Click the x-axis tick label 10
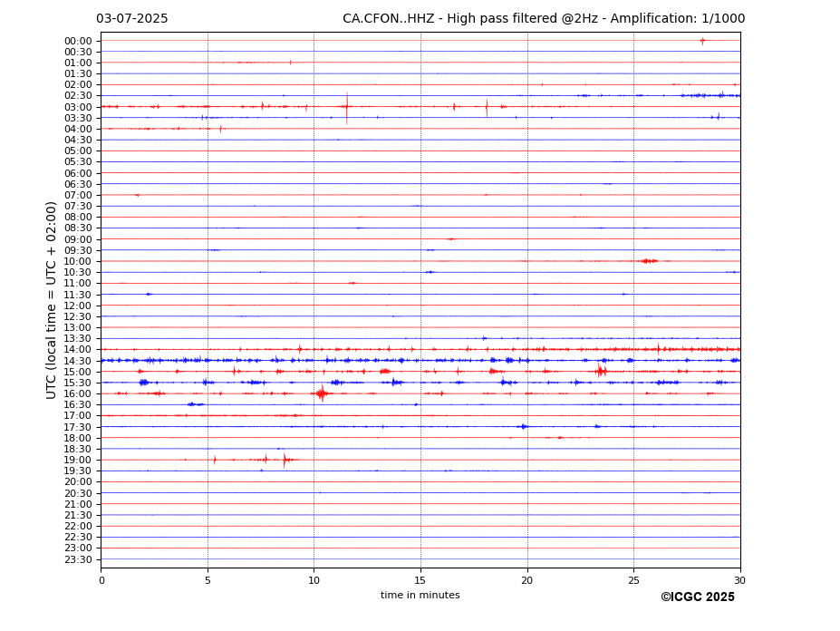Viewport: 840px width, 631px height. pyautogui.click(x=314, y=580)
